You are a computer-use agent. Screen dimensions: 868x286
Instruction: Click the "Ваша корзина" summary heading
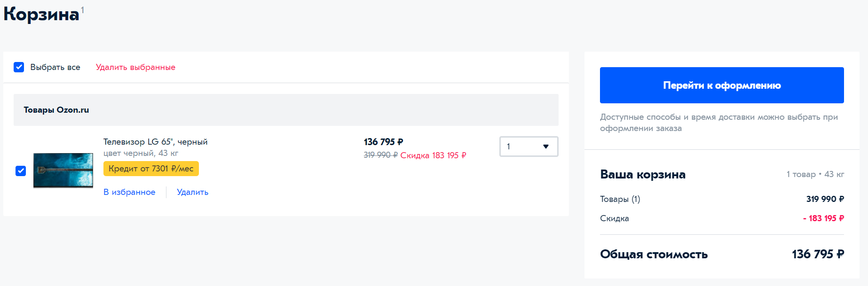pyautogui.click(x=642, y=175)
